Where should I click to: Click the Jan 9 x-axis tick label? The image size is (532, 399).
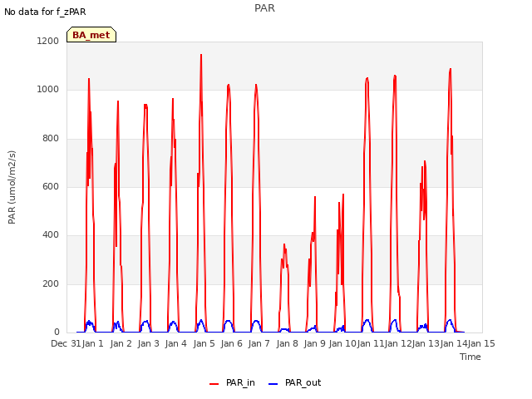coord(314,343)
